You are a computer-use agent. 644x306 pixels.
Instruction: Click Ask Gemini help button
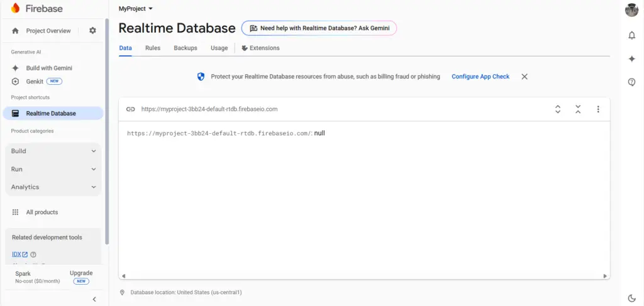(x=319, y=28)
